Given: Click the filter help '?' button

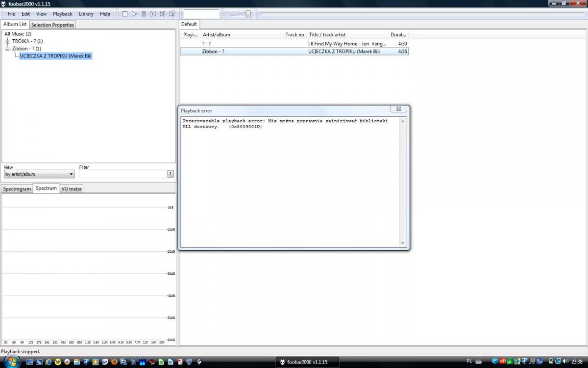Looking at the screenshot, I should point(171,174).
